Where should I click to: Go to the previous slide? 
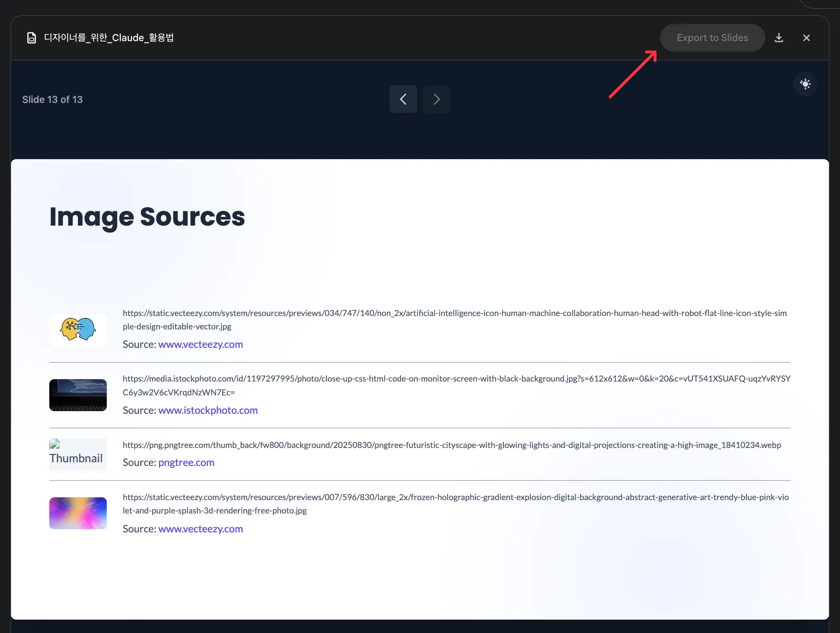point(403,99)
